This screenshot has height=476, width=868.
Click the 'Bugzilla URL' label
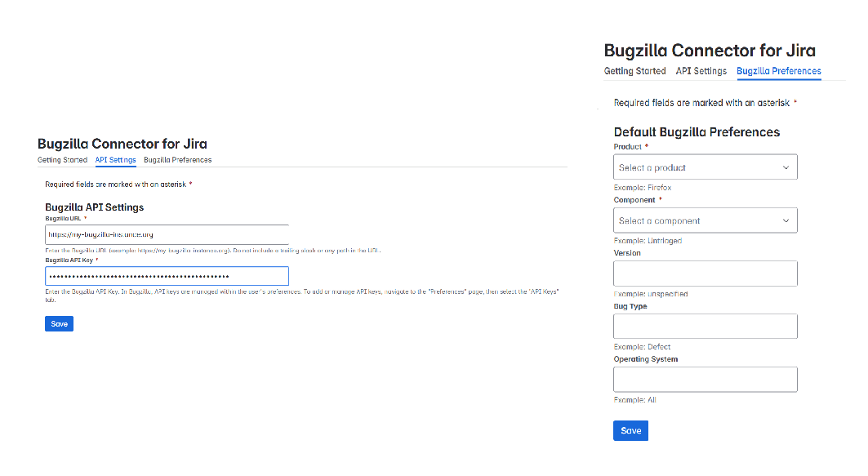point(63,219)
